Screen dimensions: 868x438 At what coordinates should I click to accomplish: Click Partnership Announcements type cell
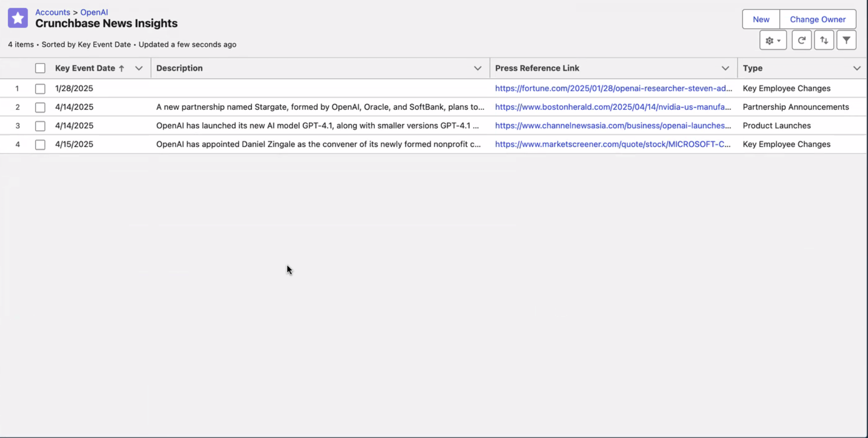point(796,107)
